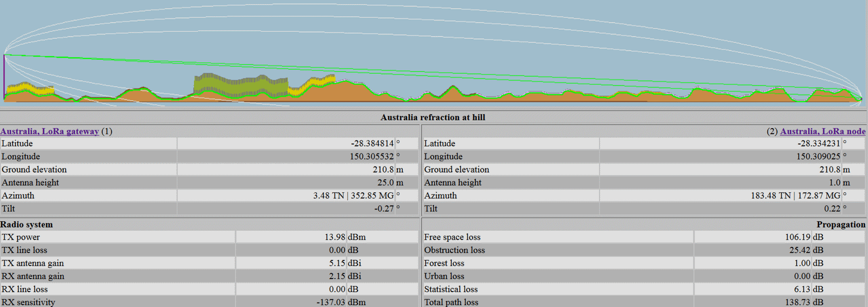Select node antenna height value 1.0
Screen dimensions: 868x307
click(835, 183)
